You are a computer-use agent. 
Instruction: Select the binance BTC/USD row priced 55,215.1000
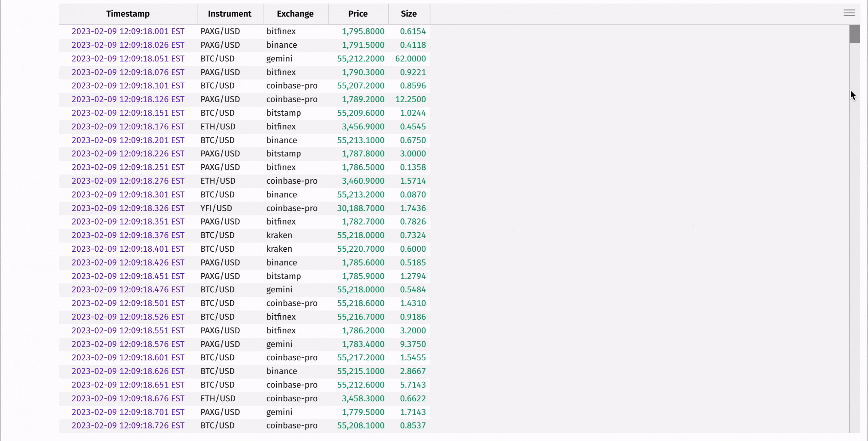pyautogui.click(x=281, y=371)
